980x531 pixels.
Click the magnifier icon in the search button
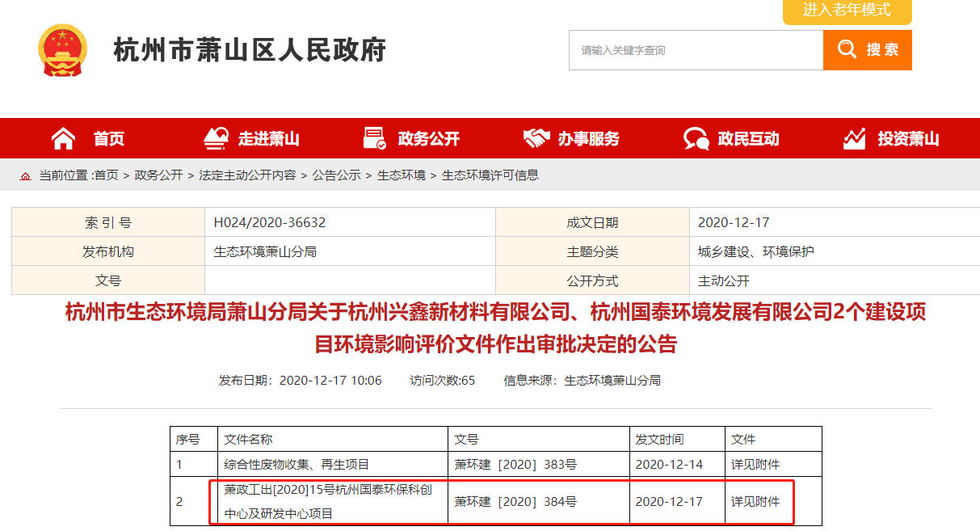pos(845,49)
